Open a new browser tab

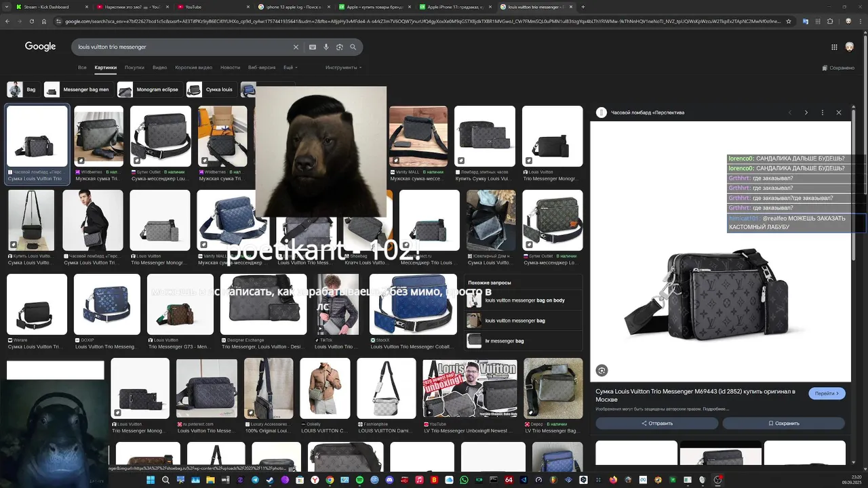pos(583,7)
